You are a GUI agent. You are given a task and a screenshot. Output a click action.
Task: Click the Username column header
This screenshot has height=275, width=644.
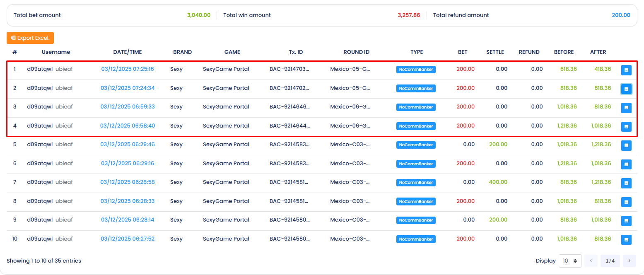pyautogui.click(x=56, y=52)
